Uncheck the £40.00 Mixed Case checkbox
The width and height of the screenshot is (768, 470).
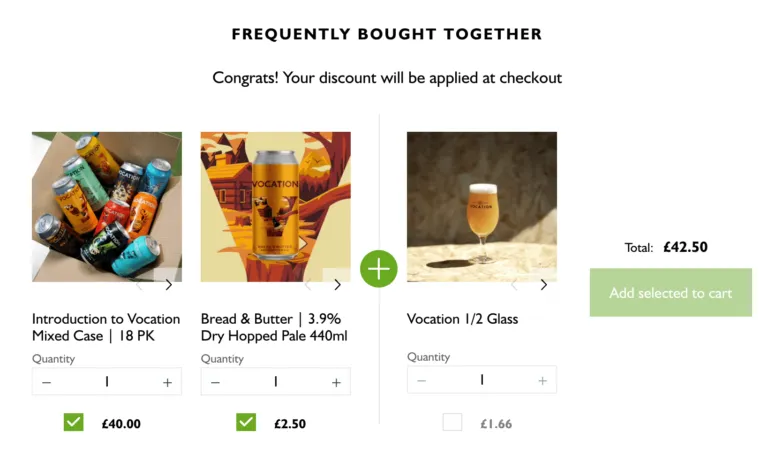73,422
